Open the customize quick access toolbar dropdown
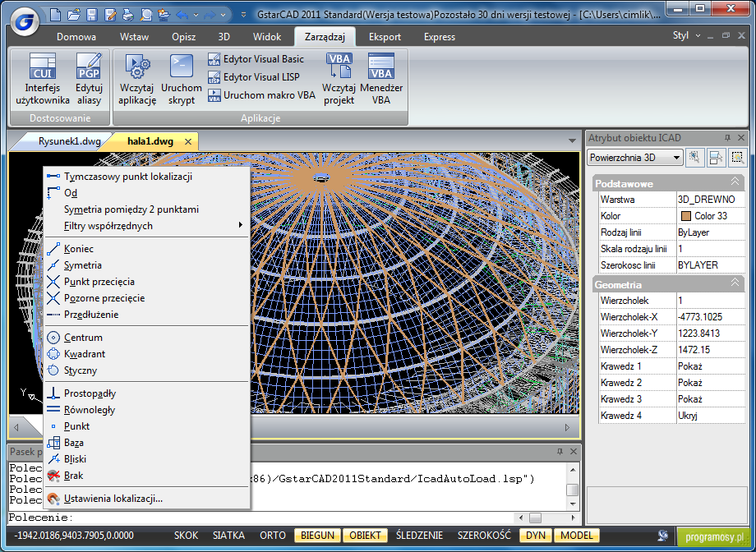This screenshot has height=552, width=756. (244, 15)
